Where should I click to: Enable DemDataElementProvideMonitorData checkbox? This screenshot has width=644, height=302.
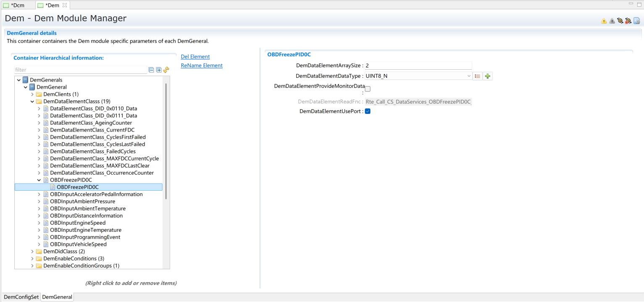[x=368, y=89]
